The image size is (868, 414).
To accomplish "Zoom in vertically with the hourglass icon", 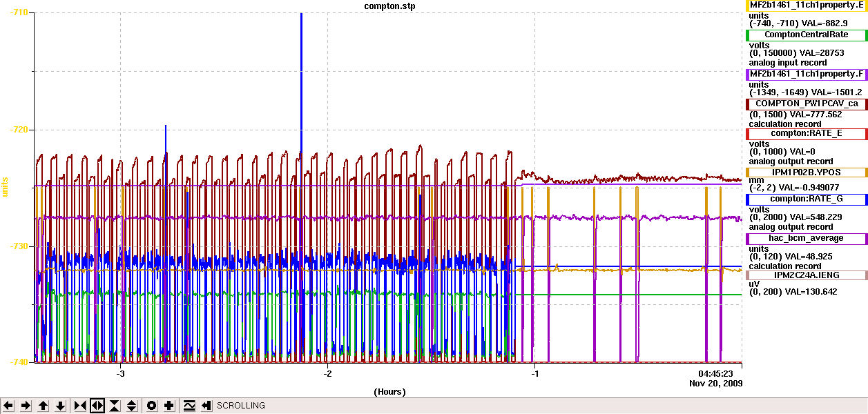I will coord(115,406).
